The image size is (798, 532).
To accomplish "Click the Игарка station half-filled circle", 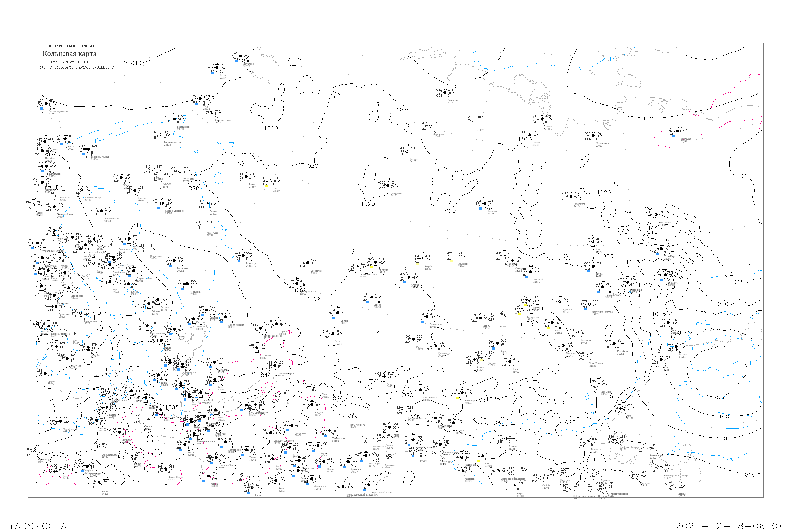I will (217, 68).
